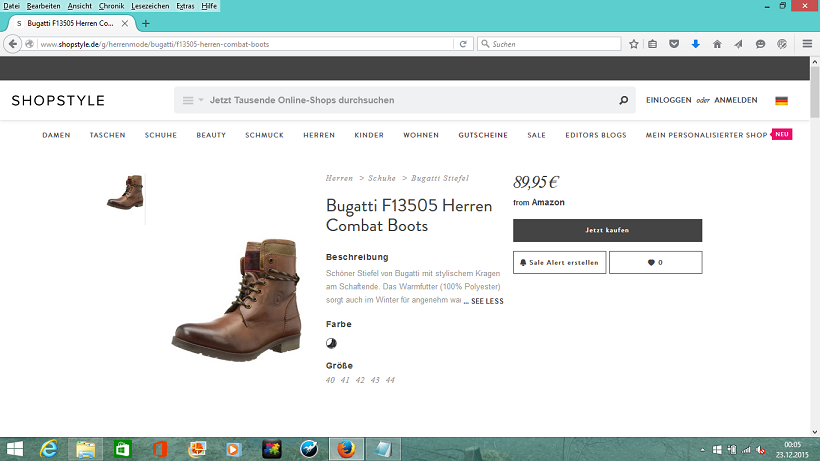Click the Anmelden link
The image size is (820, 461).
coord(736,100)
